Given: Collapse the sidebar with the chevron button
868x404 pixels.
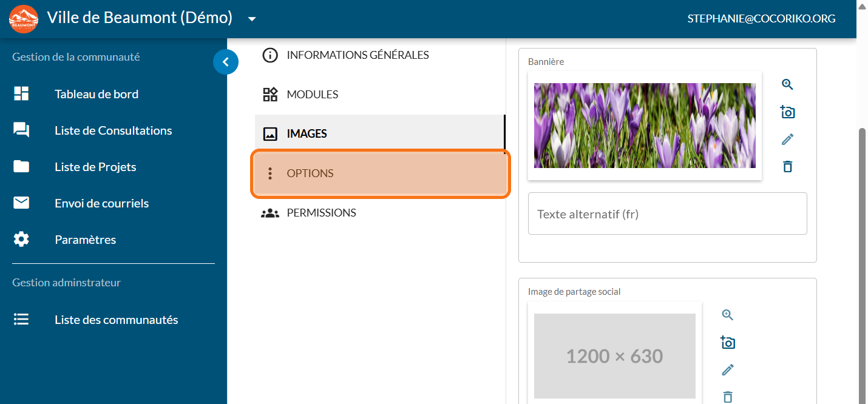Looking at the screenshot, I should (x=226, y=61).
